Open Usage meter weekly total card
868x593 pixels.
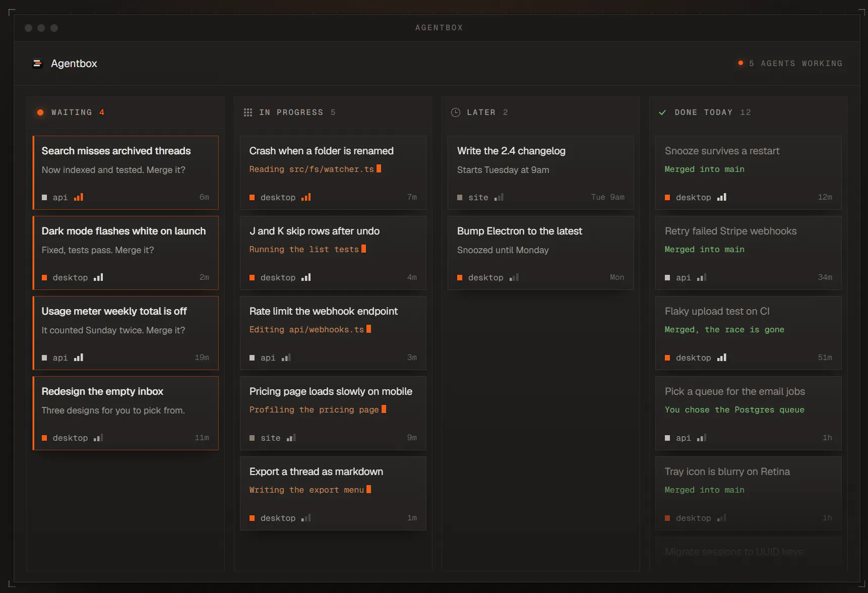click(x=126, y=333)
